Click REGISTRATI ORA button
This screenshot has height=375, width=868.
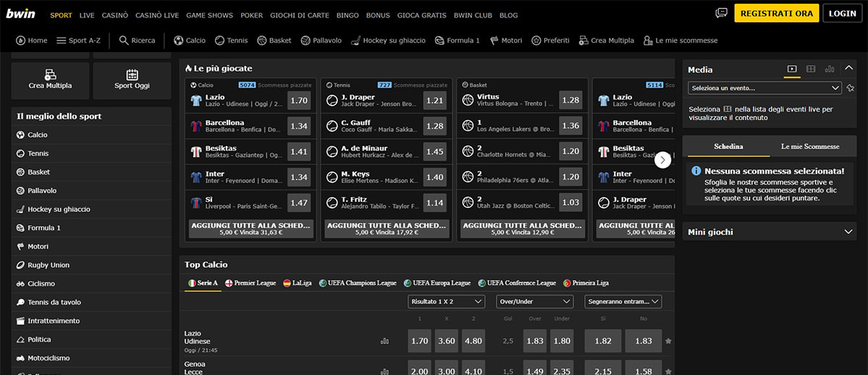tap(777, 13)
